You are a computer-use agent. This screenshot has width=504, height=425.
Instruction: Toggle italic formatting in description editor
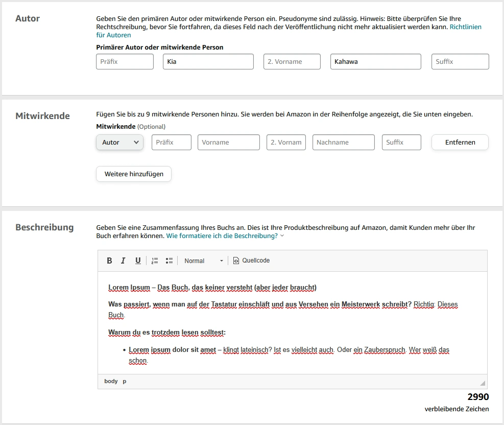pyautogui.click(x=123, y=261)
